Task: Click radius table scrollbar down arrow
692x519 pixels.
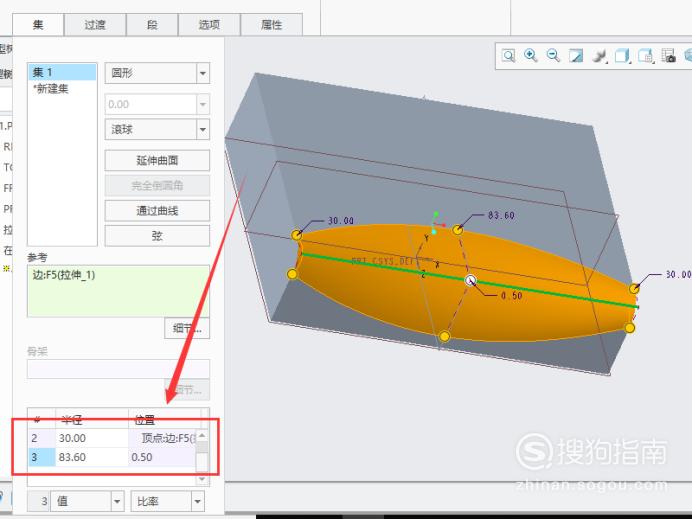Action: 202,478
